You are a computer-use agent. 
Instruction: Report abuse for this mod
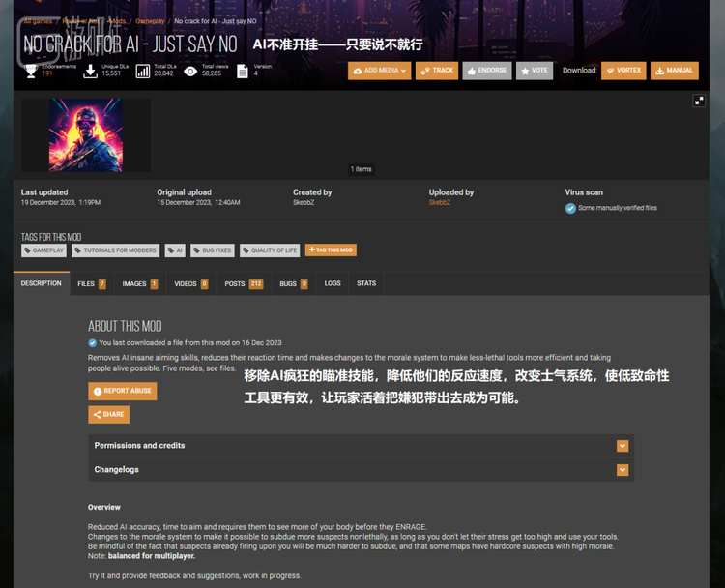click(x=123, y=391)
